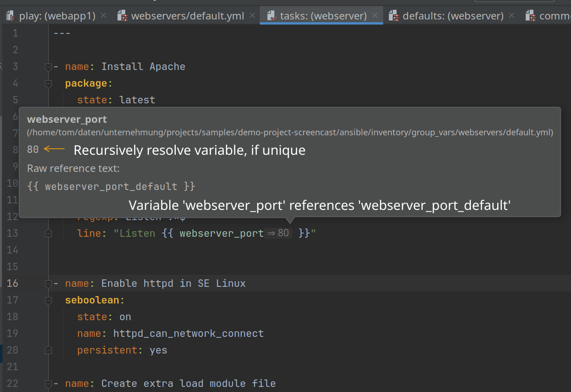The height and width of the screenshot is (392, 571).
Task: Switch to the defaults: (webserver) tab
Action: pos(453,16)
